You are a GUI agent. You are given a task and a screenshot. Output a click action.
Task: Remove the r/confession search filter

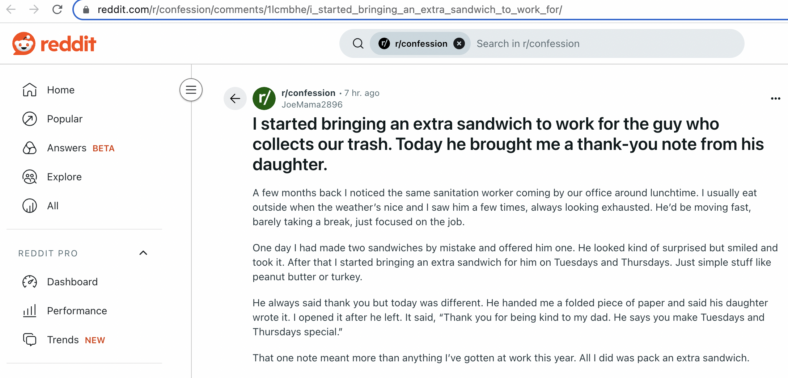tap(459, 44)
